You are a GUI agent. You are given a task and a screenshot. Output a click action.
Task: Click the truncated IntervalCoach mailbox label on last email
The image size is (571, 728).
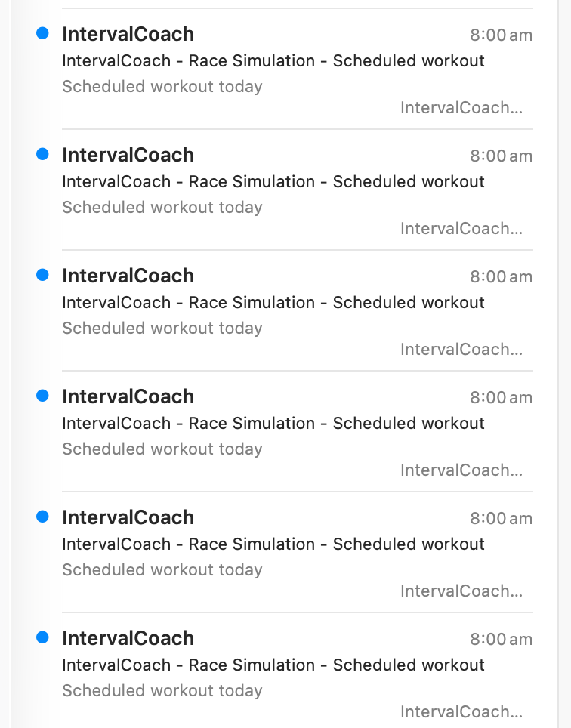461,711
